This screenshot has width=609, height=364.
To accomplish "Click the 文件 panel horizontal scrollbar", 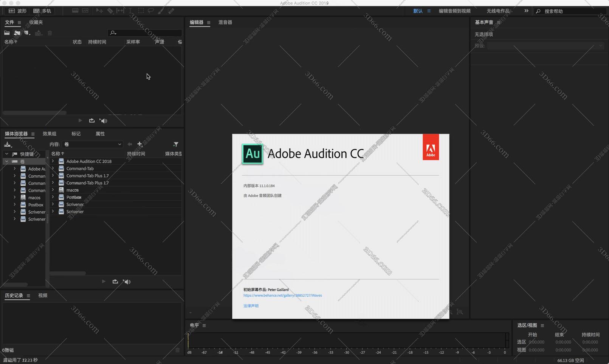I will tap(35, 113).
